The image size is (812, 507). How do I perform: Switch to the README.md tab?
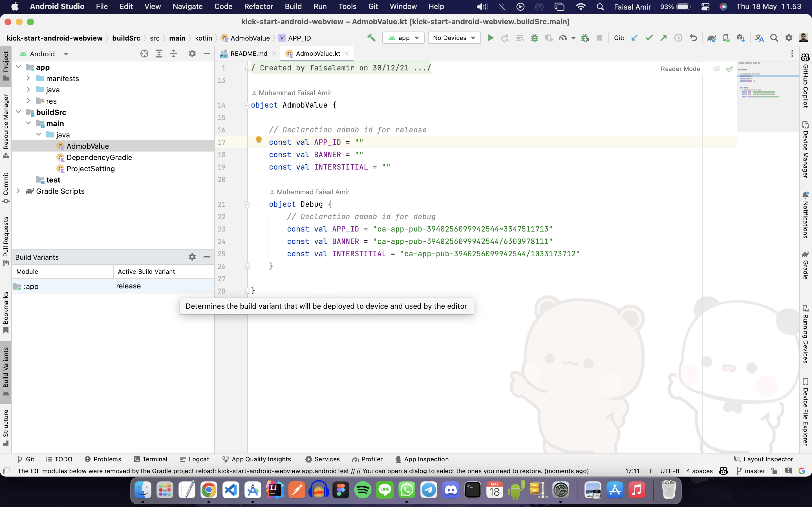tap(249, 54)
